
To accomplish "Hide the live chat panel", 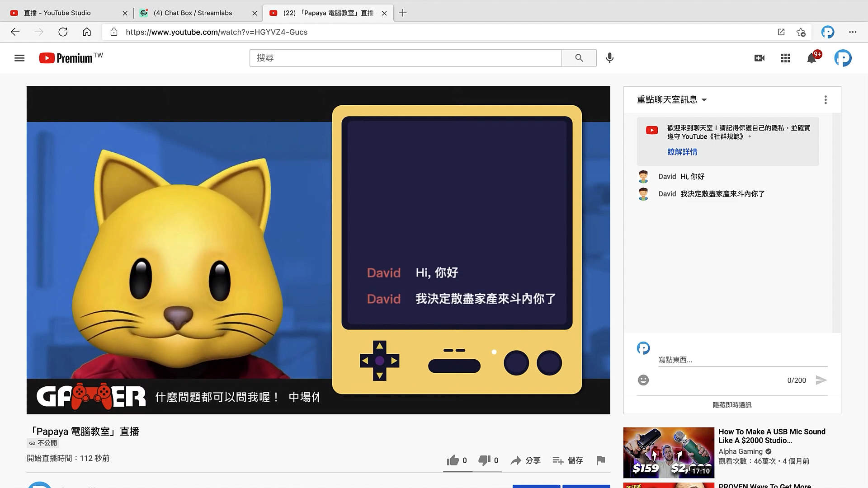I will pyautogui.click(x=731, y=405).
